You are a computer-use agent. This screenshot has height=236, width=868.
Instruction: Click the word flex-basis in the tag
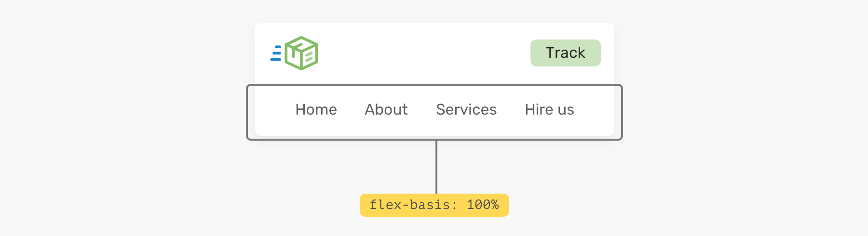pos(409,205)
